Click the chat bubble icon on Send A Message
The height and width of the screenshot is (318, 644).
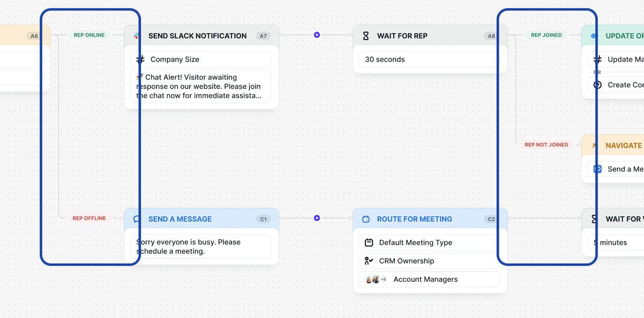point(137,219)
